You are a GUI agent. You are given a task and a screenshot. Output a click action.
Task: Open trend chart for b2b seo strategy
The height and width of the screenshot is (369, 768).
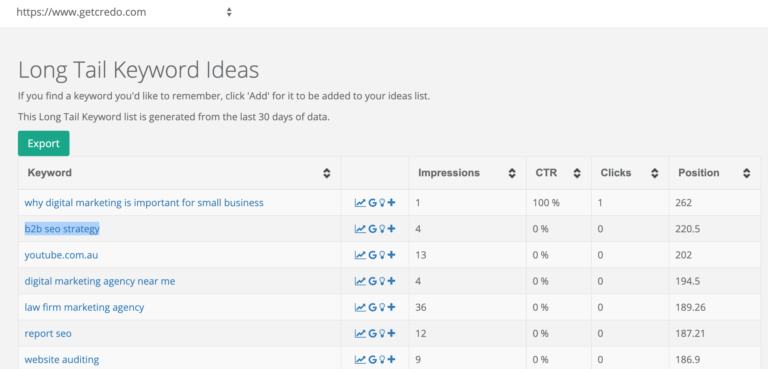[360, 229]
